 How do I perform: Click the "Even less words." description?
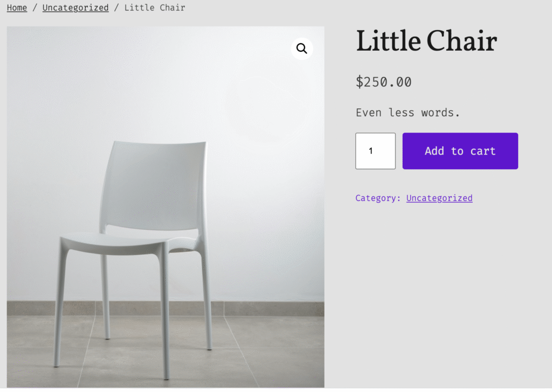408,113
